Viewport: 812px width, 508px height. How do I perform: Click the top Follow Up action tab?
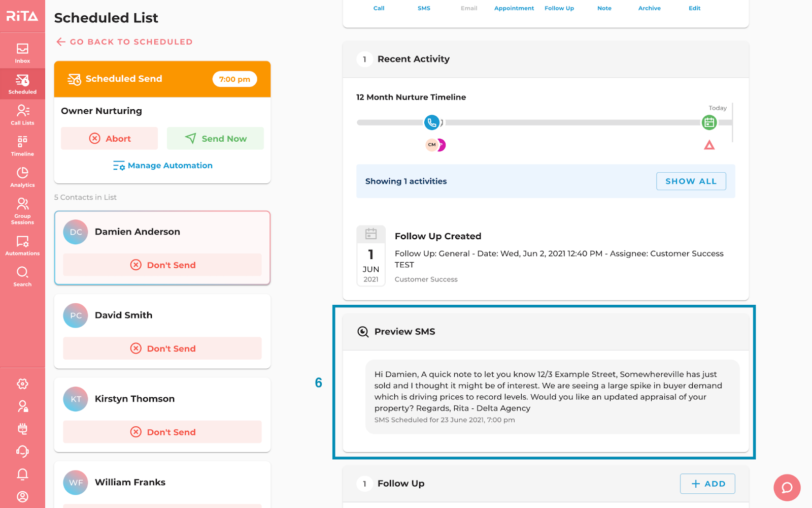559,8
